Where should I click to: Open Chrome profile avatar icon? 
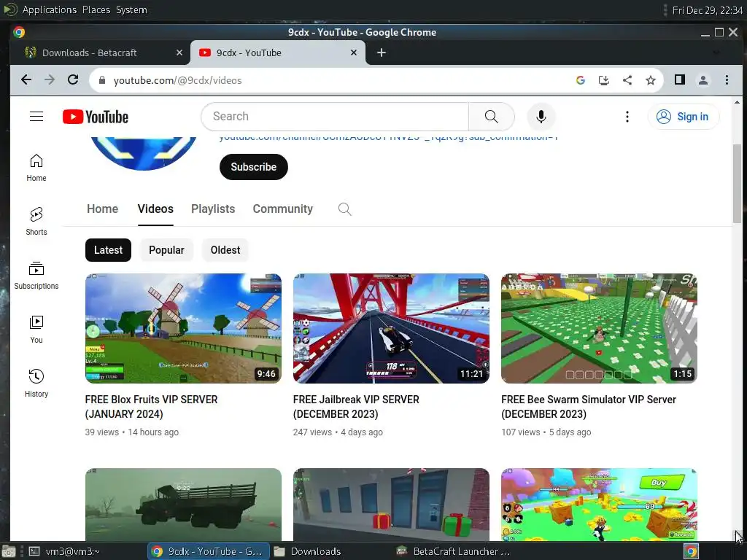(x=703, y=80)
